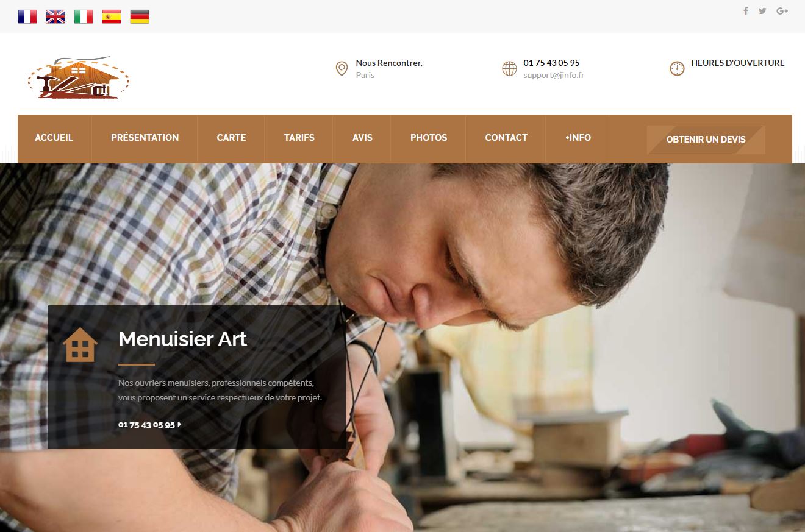Select the Spanish flag language

(112, 16)
